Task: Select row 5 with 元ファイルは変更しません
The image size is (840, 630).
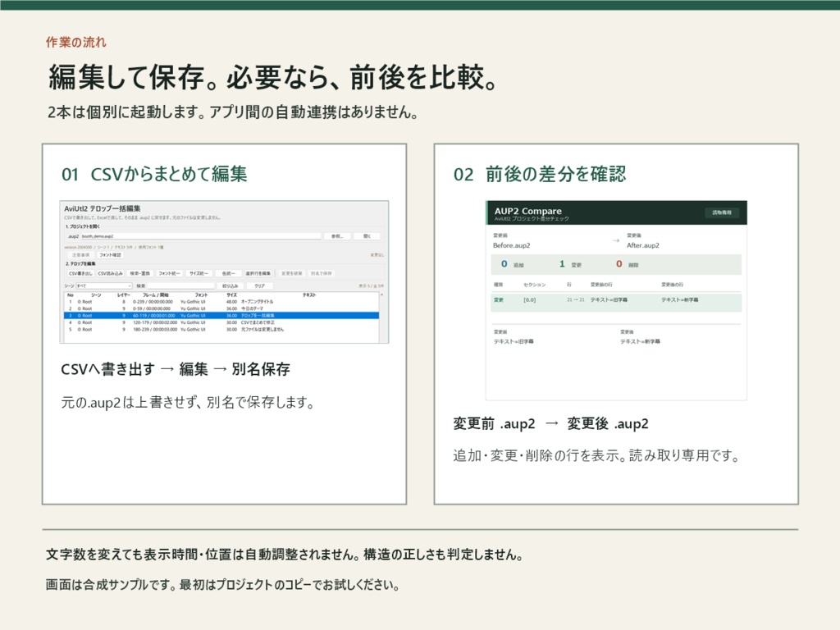Action: click(x=221, y=330)
